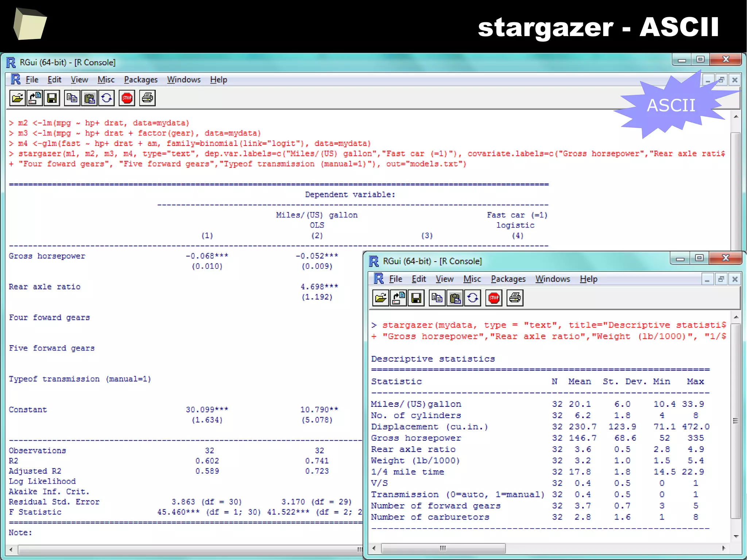The image size is (747, 560).
Task: Open File menu in back RGui window
Action: point(32,80)
